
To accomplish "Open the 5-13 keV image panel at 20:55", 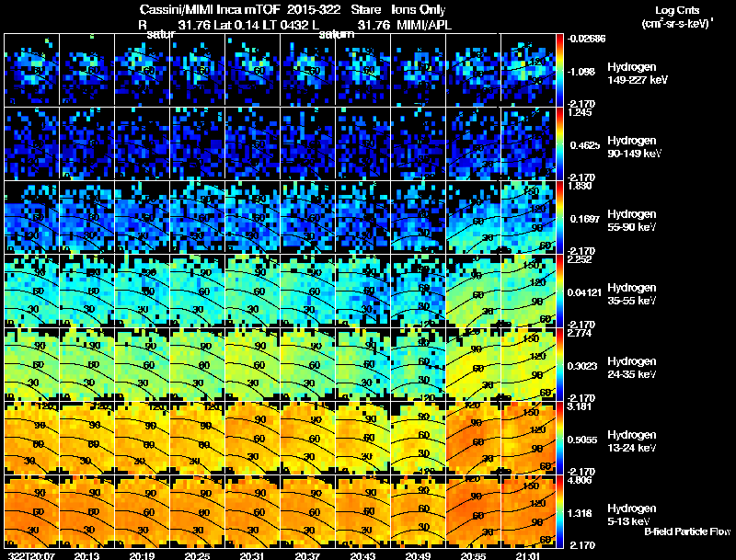I will point(473,511).
